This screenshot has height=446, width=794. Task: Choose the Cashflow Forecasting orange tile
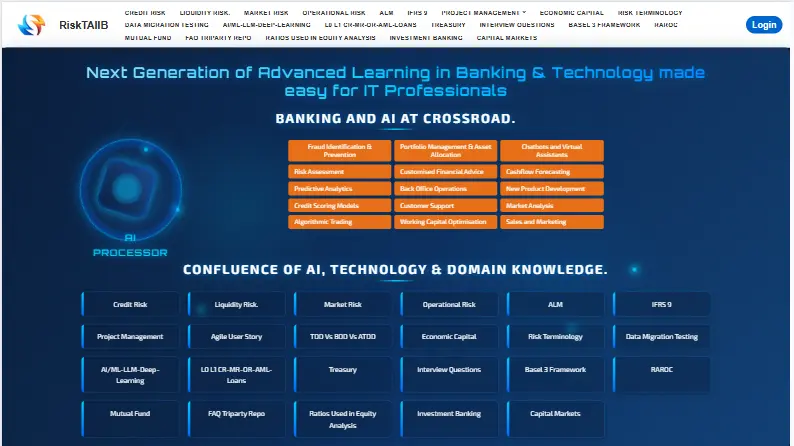pyautogui.click(x=552, y=172)
